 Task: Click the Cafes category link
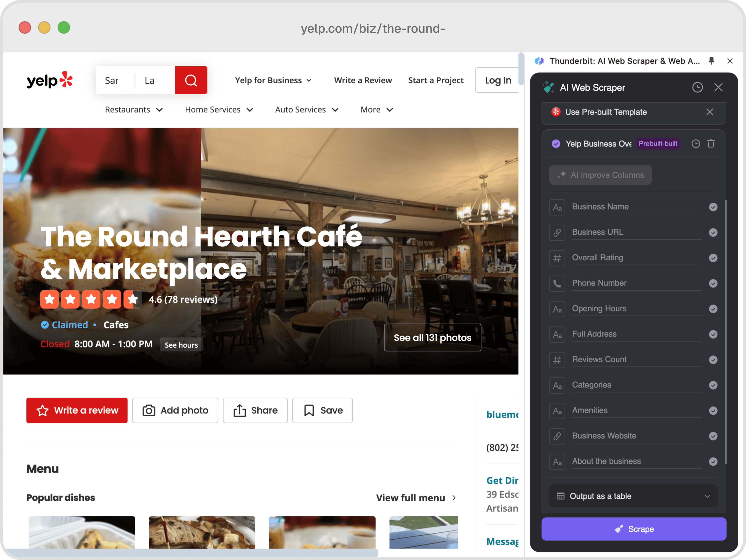point(116,325)
